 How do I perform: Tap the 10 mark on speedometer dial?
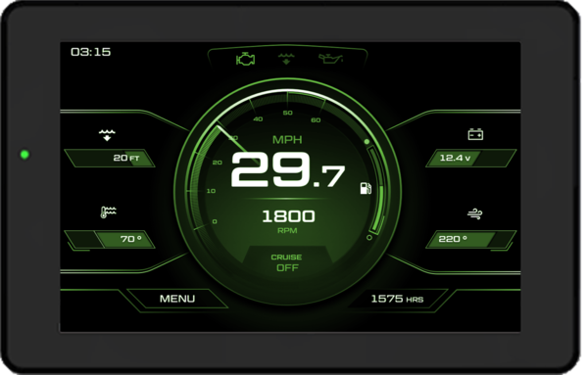coord(211,191)
